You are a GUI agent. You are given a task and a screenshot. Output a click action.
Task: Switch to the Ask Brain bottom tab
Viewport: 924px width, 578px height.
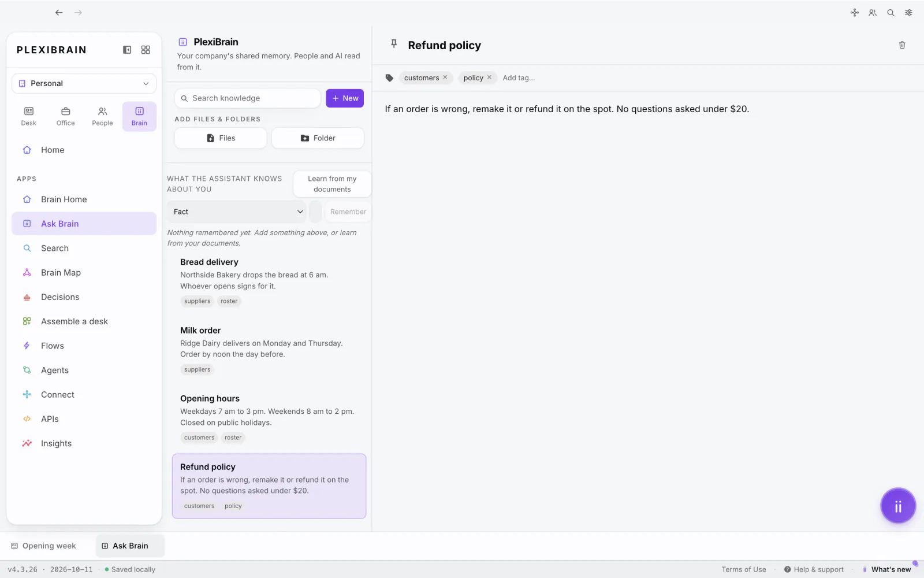point(130,546)
